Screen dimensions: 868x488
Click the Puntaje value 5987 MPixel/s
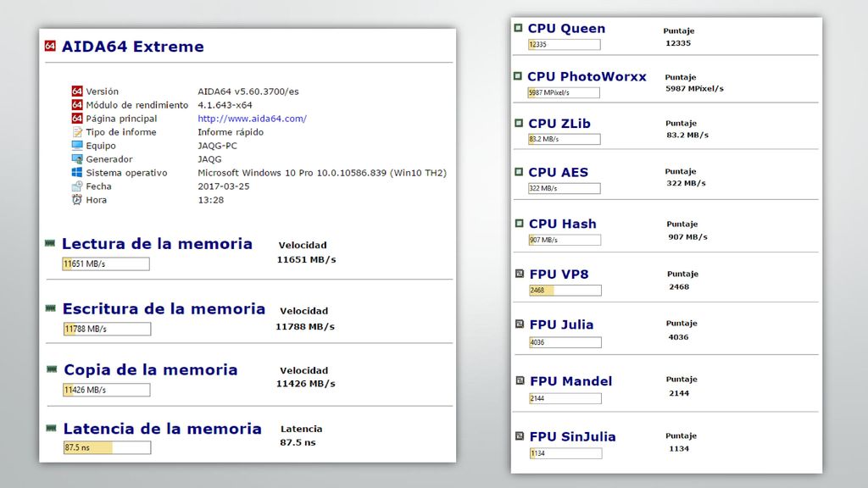pos(694,88)
